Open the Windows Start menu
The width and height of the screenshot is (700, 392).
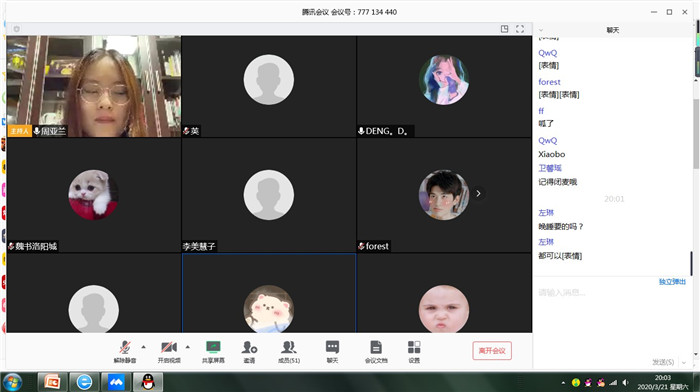12,382
